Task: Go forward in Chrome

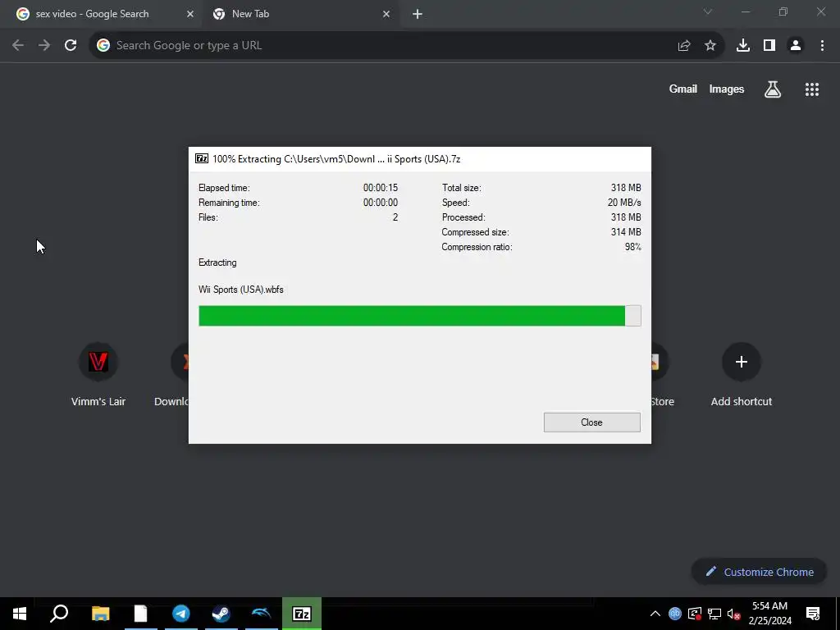Action: pyautogui.click(x=44, y=46)
